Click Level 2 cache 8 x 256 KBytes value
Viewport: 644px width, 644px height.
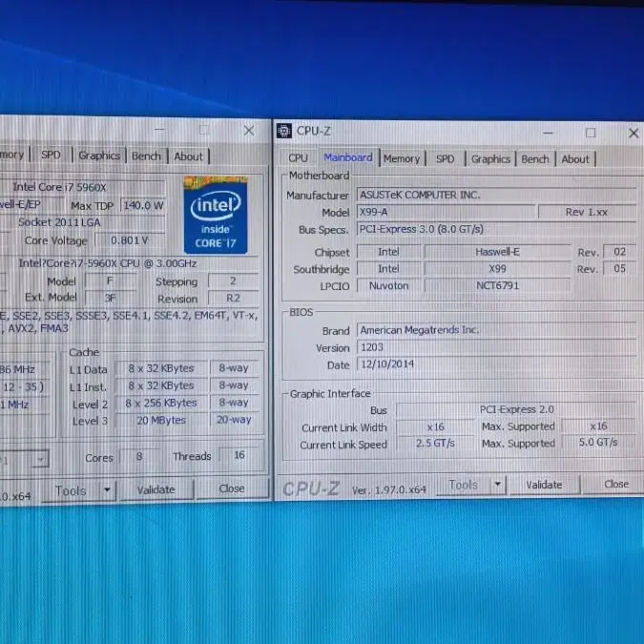(161, 403)
